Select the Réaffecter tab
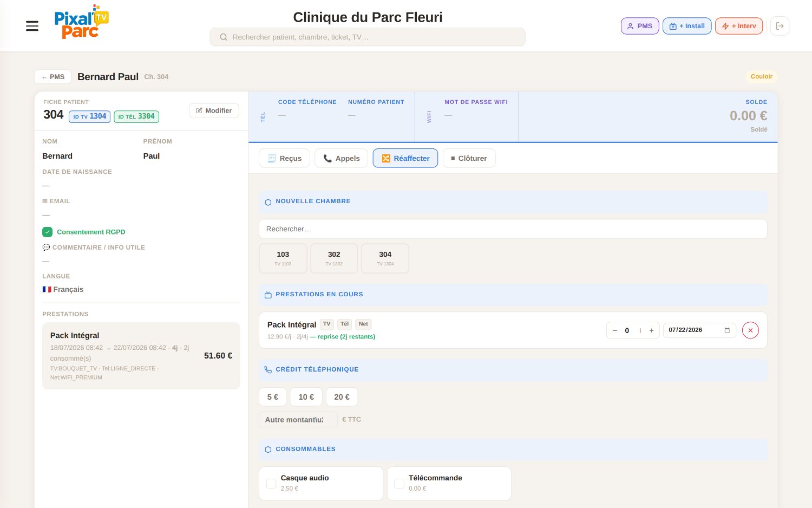Viewport: 812px width, 508px height. pos(405,158)
